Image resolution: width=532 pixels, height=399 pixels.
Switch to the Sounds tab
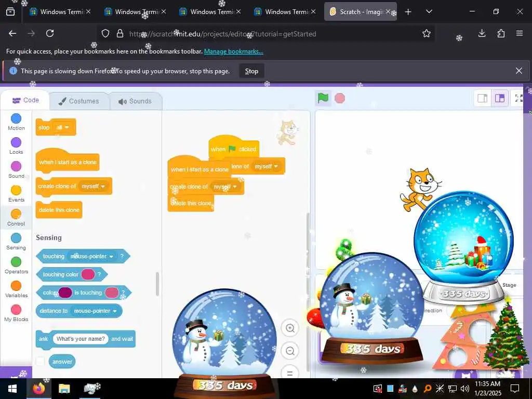tap(136, 101)
